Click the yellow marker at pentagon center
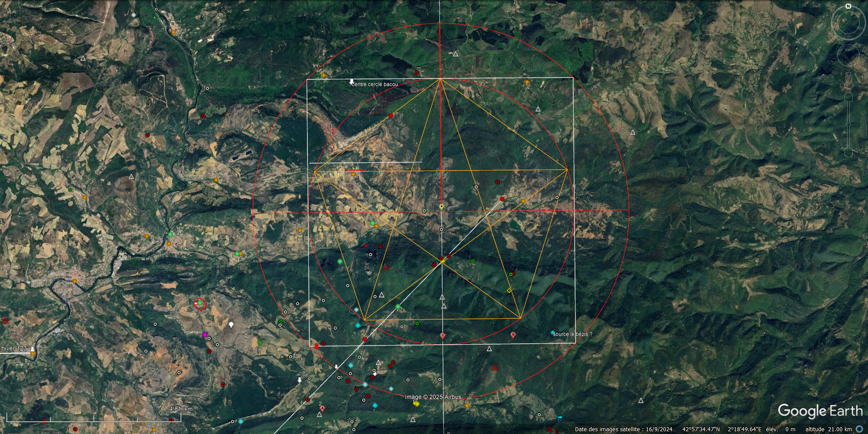 tap(441, 207)
